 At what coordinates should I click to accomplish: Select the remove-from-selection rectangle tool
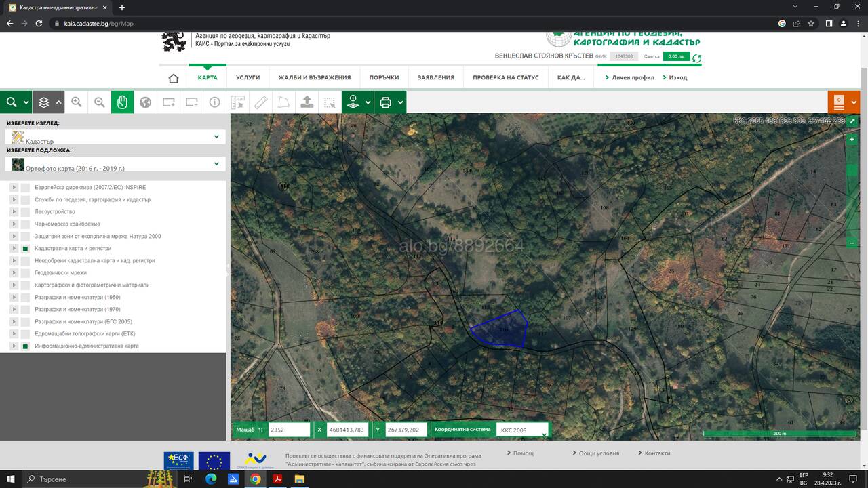[x=191, y=102]
